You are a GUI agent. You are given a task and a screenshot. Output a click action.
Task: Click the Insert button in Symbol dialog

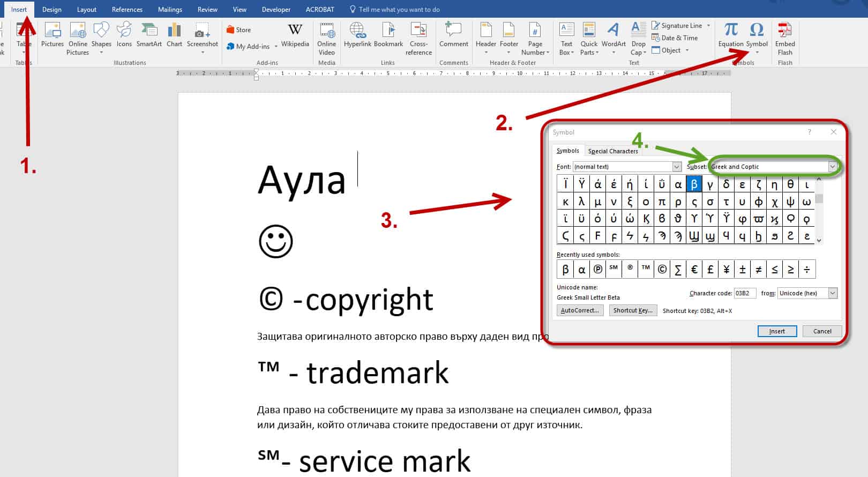tap(777, 331)
